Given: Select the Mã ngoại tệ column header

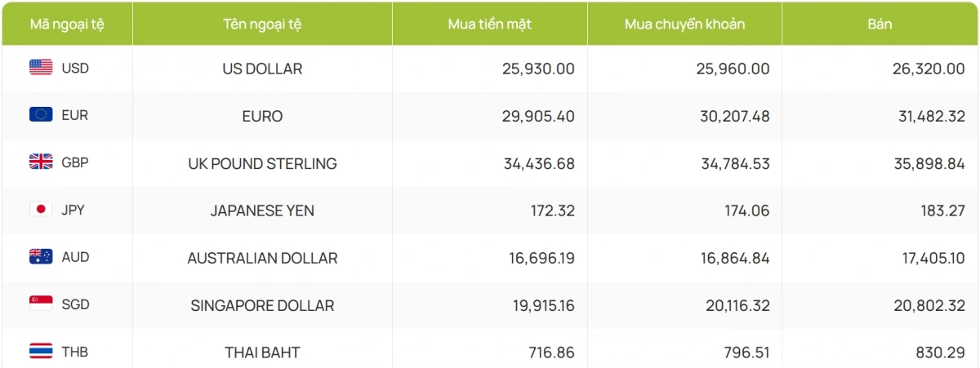Looking at the screenshot, I should pos(67,24).
